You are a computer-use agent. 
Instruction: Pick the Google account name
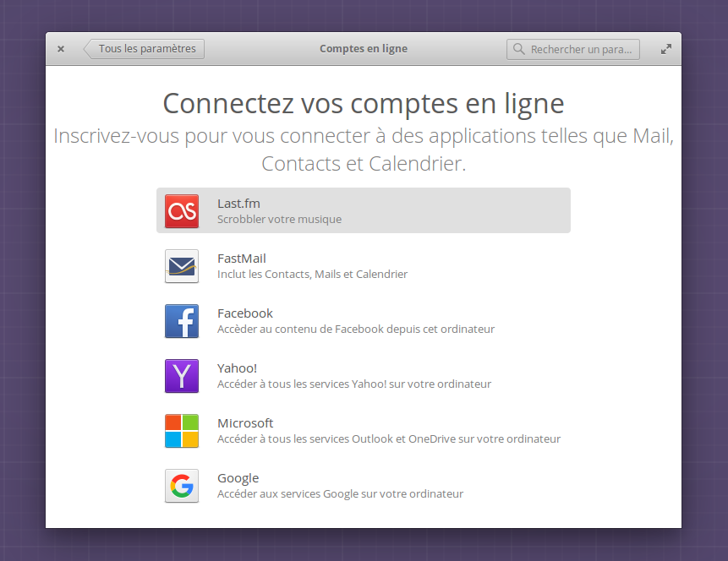click(x=238, y=478)
